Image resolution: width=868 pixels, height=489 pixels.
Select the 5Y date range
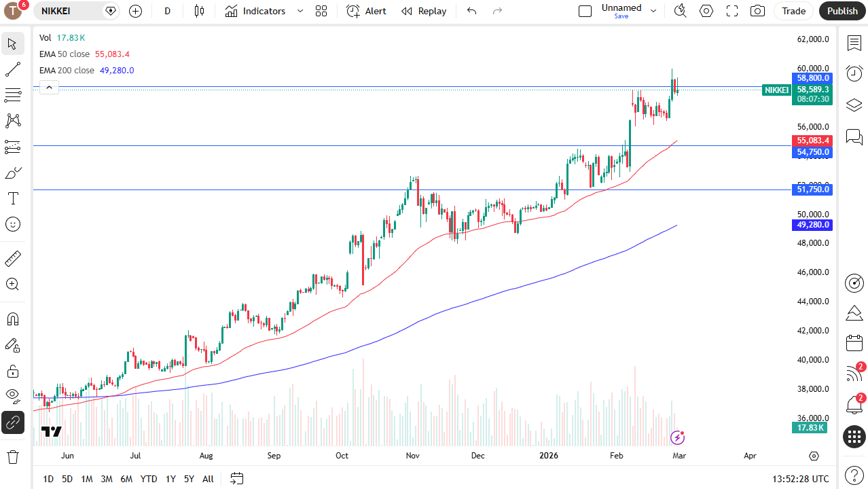coord(189,479)
